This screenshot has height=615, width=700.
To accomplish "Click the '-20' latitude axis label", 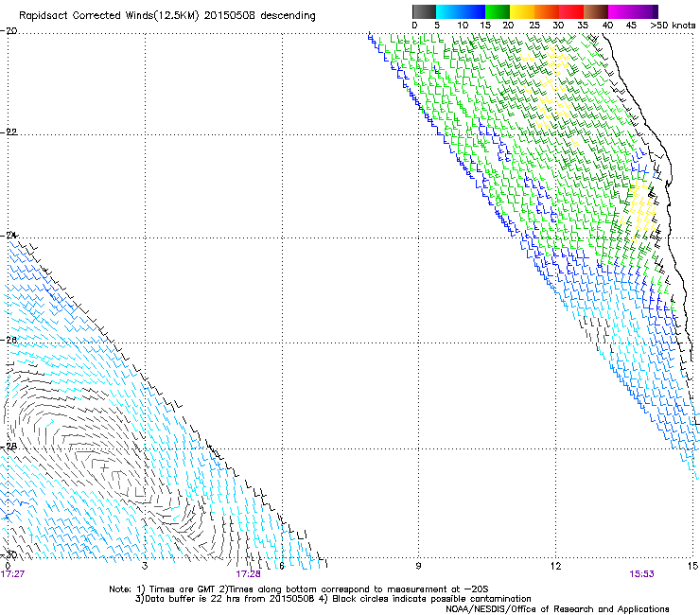I will 9,31.
